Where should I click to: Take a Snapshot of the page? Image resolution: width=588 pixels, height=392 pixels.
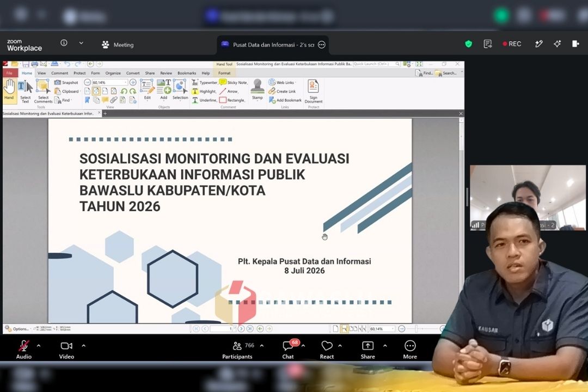click(x=66, y=83)
